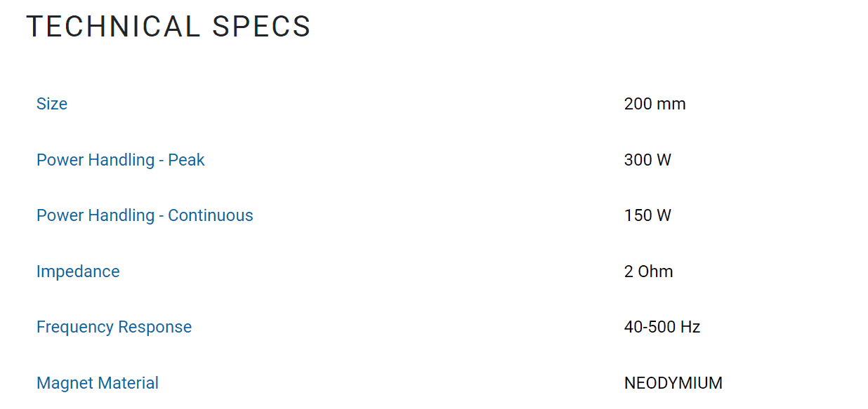Open the Magnet Material label

coord(97,383)
